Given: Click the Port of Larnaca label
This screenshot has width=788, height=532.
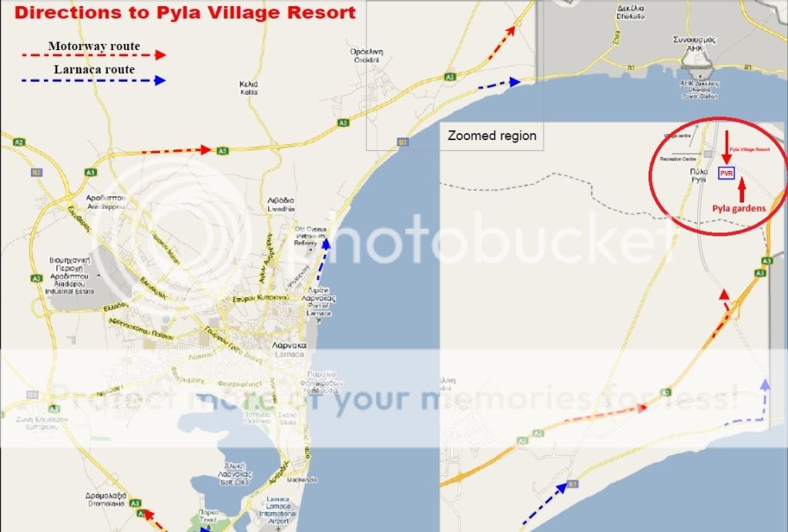Looking at the screenshot, I should coord(319,302).
